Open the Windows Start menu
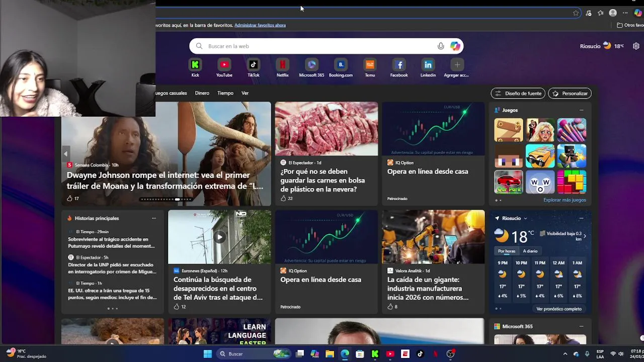Image resolution: width=644 pixels, height=362 pixels. pyautogui.click(x=207, y=354)
